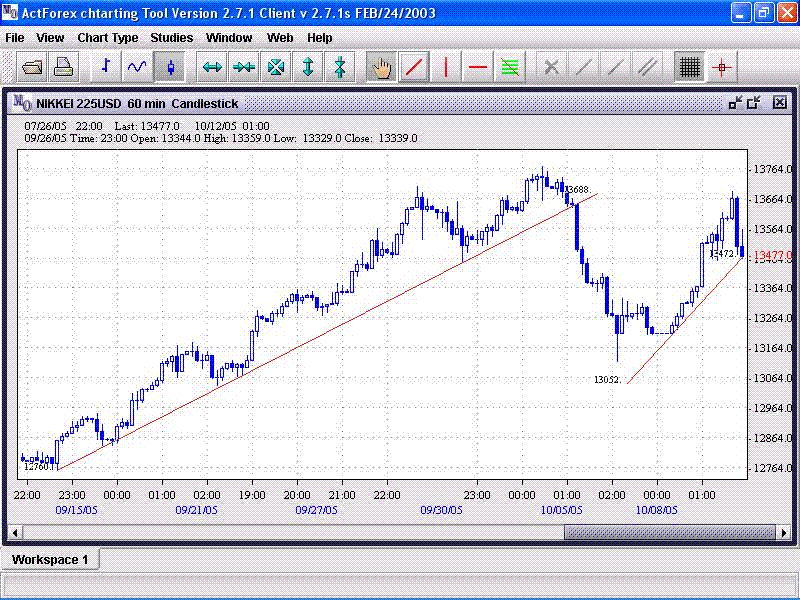Click horizontal compress arrows icon
This screenshot has width=800, height=600.
coord(244,67)
